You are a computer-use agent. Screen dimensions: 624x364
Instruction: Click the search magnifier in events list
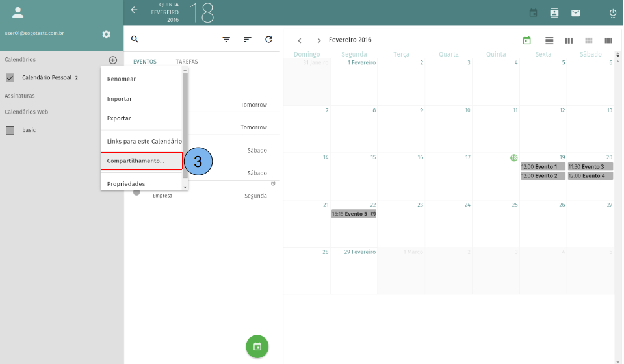pos(135,40)
